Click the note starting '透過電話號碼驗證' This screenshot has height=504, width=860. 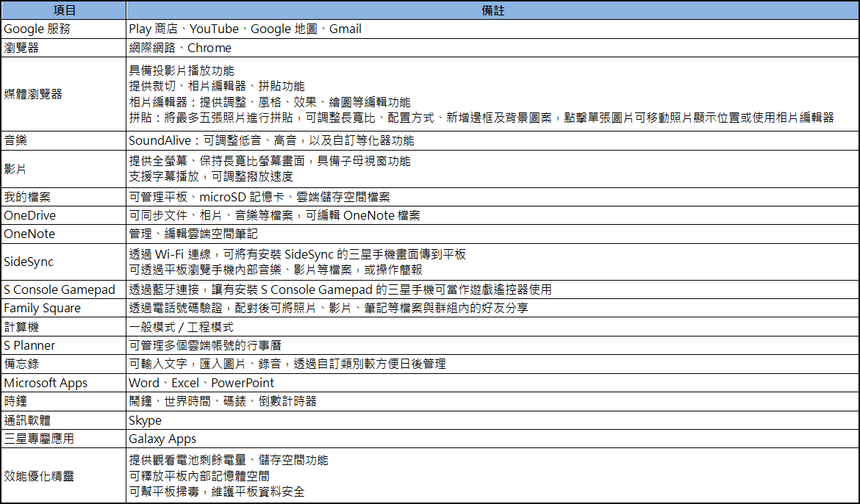tap(329, 309)
